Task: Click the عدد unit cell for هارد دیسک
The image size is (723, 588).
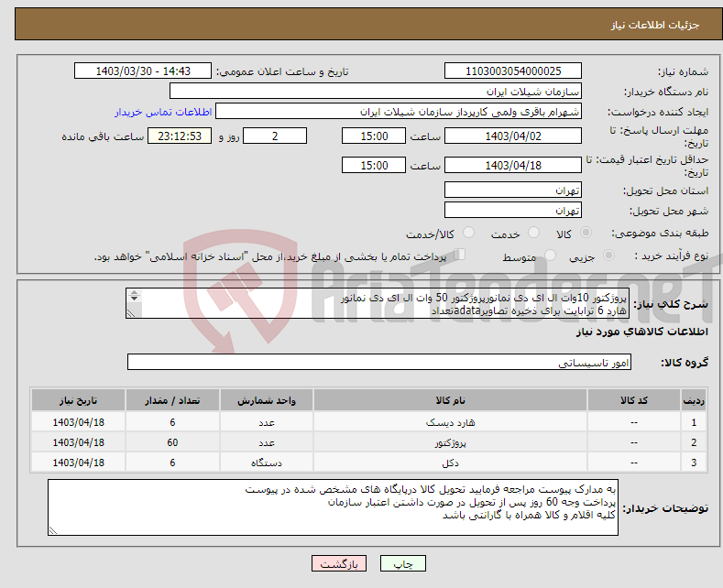Action: click(x=267, y=422)
